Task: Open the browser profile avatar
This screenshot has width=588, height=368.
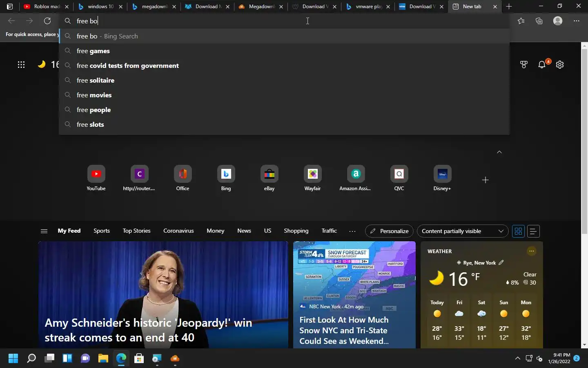Action: click(558, 21)
